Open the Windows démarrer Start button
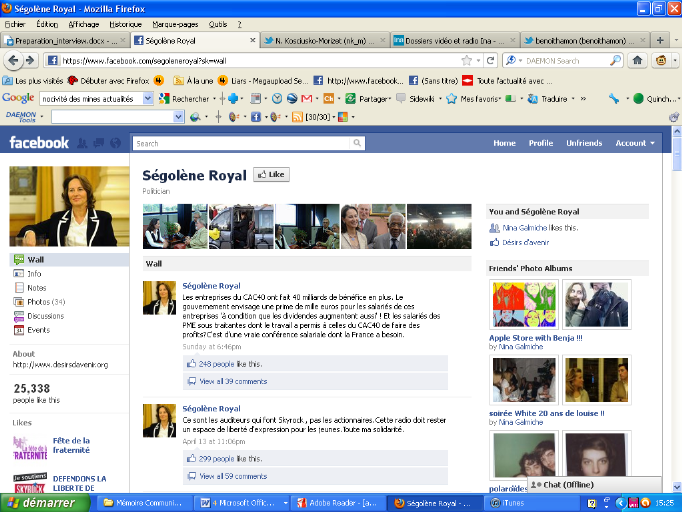Viewport: 682px width, 512px height. click(42, 503)
